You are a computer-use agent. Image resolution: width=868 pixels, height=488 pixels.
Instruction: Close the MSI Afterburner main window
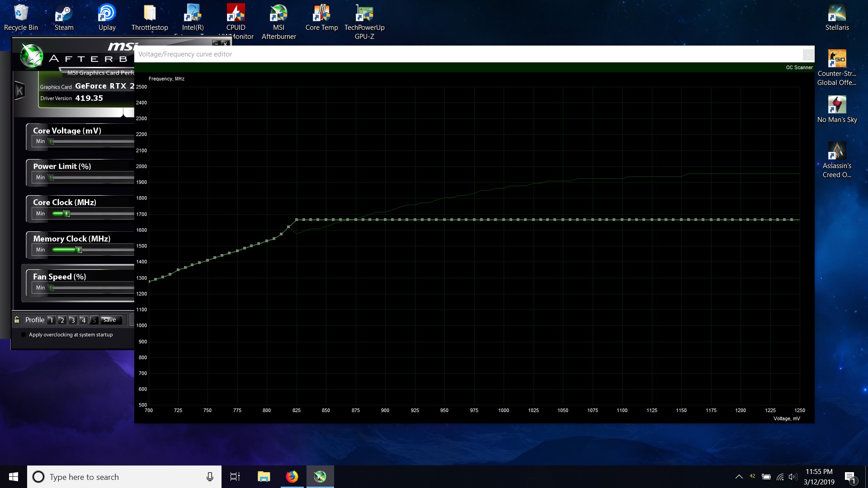point(225,43)
